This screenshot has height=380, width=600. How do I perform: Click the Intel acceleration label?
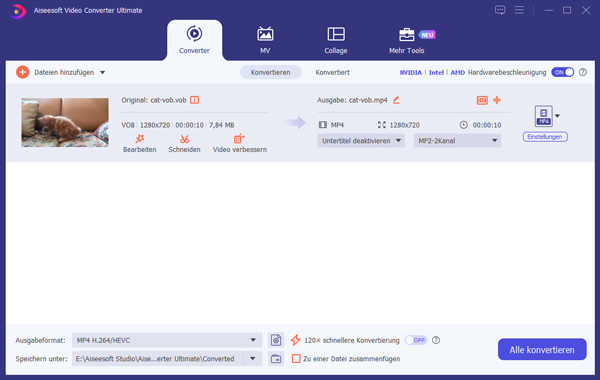pyautogui.click(x=436, y=72)
